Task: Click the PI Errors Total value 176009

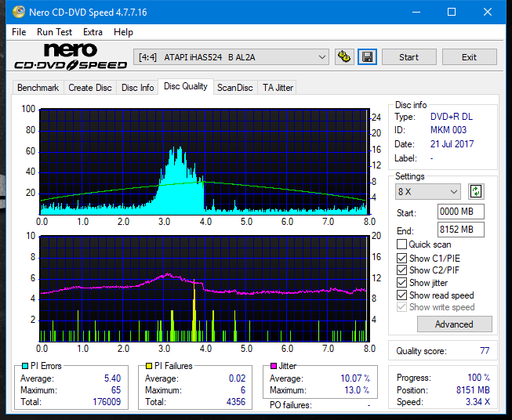Action: tap(107, 402)
